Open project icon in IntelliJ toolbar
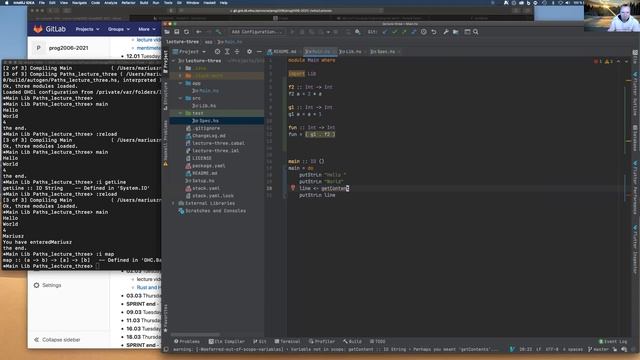The height and width of the screenshot is (360, 640). tap(167, 32)
